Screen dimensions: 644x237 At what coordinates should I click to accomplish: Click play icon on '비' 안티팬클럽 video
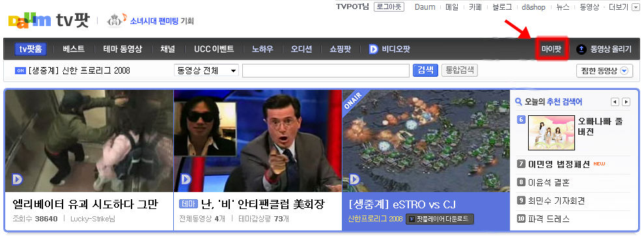coord(186,180)
